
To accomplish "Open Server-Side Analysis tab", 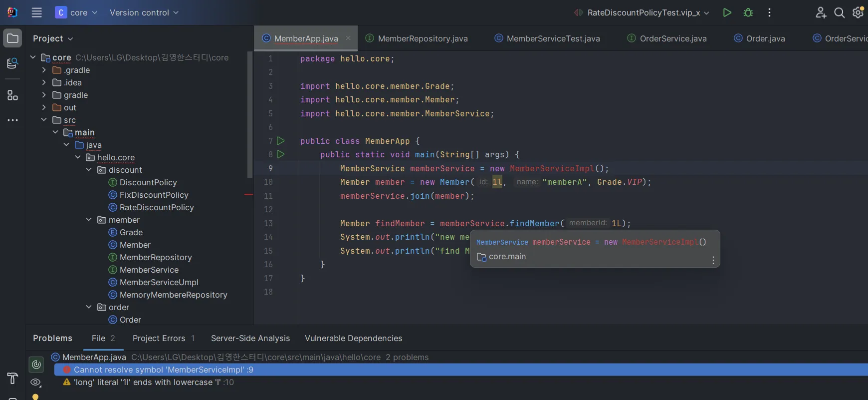I will (x=250, y=338).
